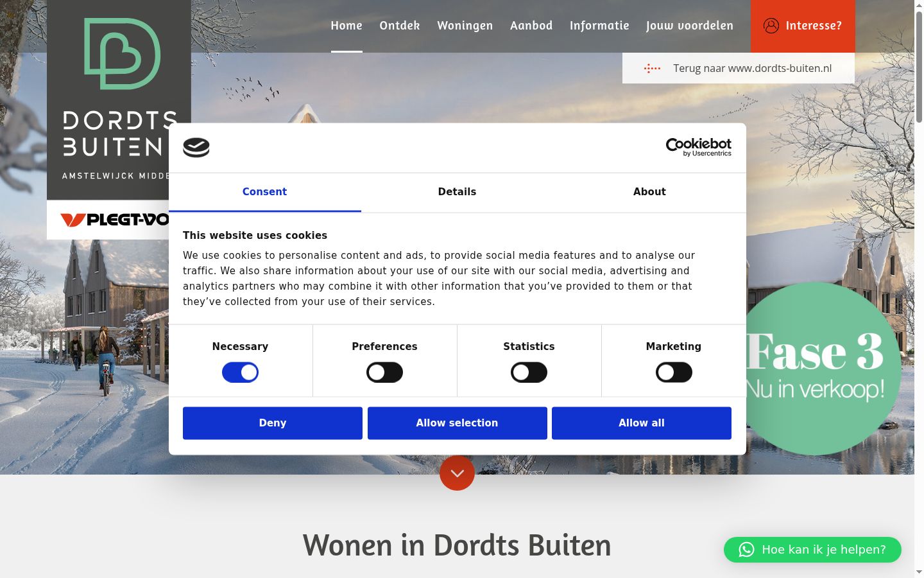924x578 pixels.
Task: Open the Home menu item
Action: 346,26
